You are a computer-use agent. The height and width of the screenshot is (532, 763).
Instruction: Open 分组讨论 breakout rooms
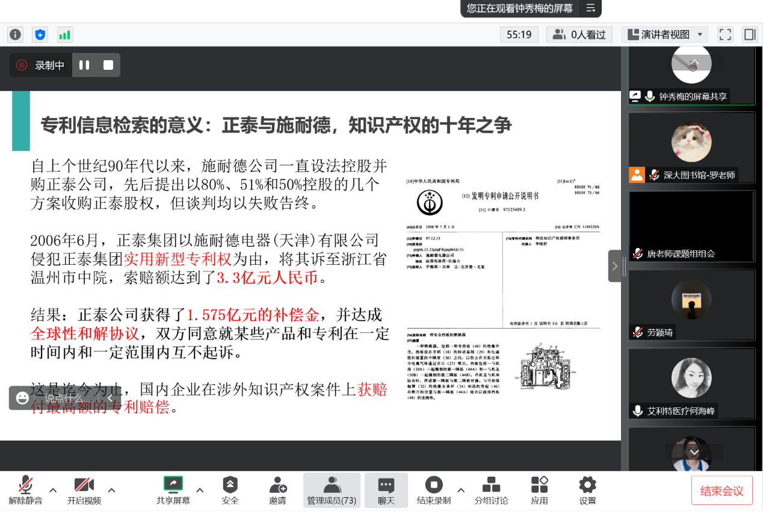pos(491,490)
